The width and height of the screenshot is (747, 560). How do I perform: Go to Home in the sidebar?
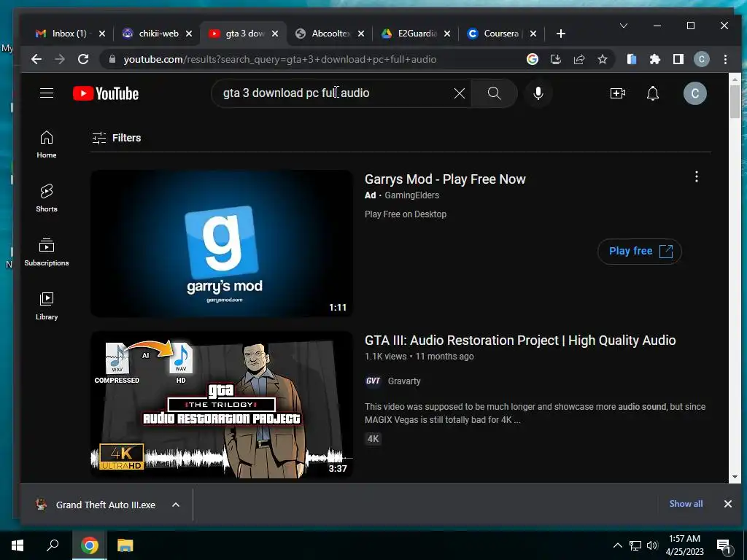(x=47, y=144)
